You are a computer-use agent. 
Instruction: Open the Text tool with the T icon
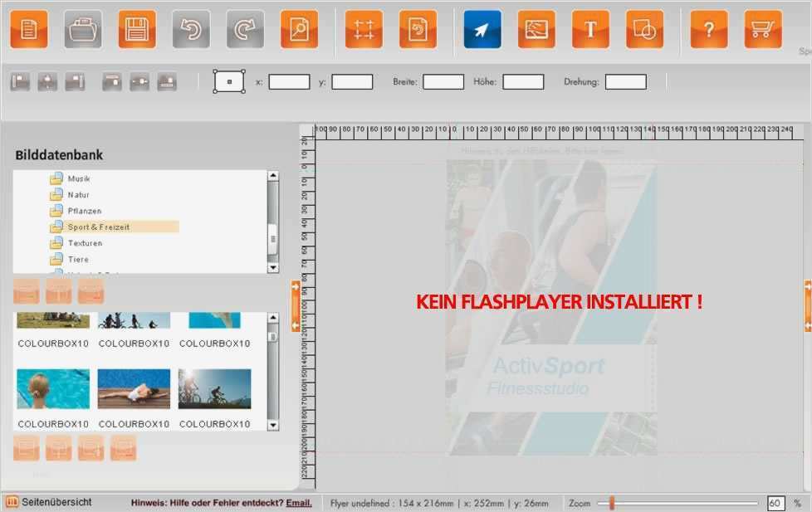(589, 28)
